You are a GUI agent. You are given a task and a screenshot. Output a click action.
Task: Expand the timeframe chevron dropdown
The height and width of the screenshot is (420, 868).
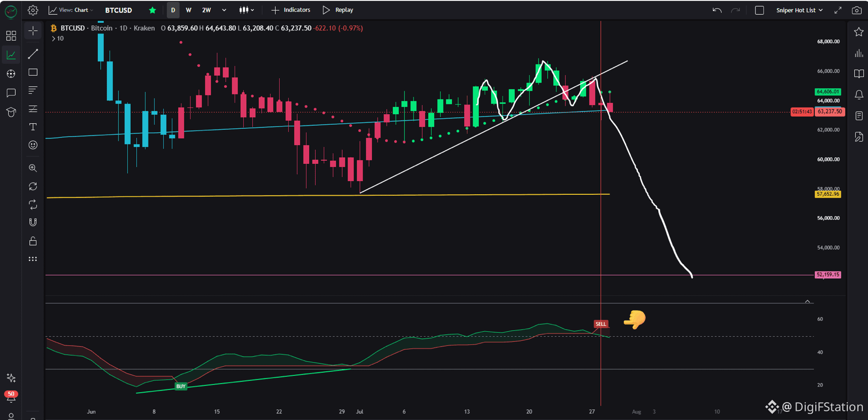point(224,10)
